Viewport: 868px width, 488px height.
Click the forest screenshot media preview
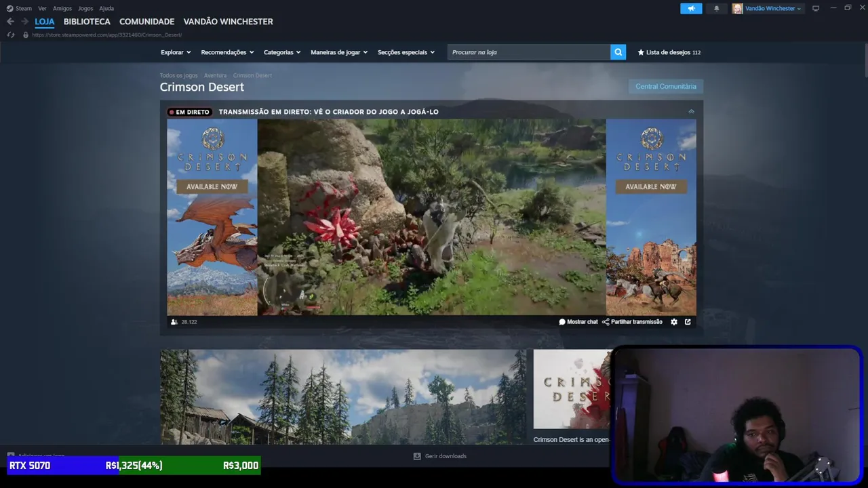point(343,397)
